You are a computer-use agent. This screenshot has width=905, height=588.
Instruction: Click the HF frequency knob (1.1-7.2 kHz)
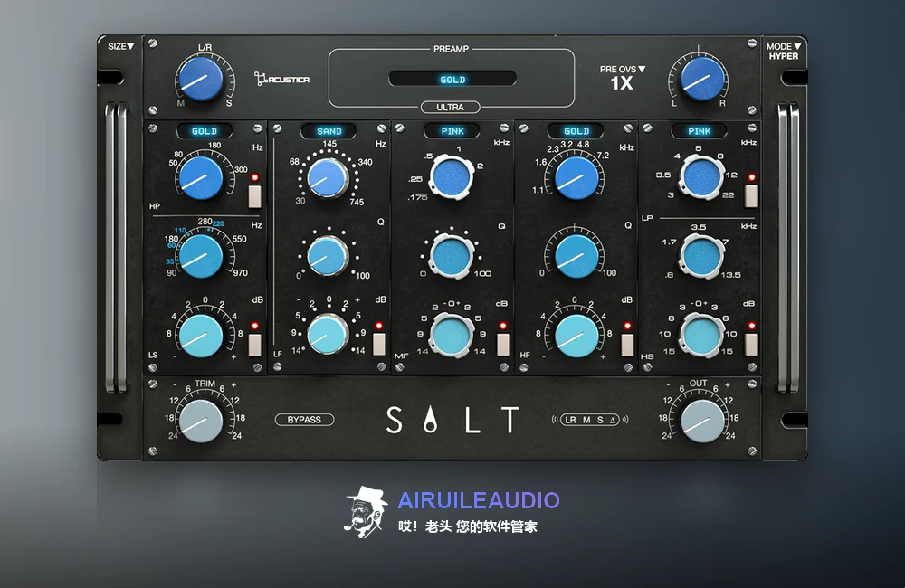click(576, 177)
